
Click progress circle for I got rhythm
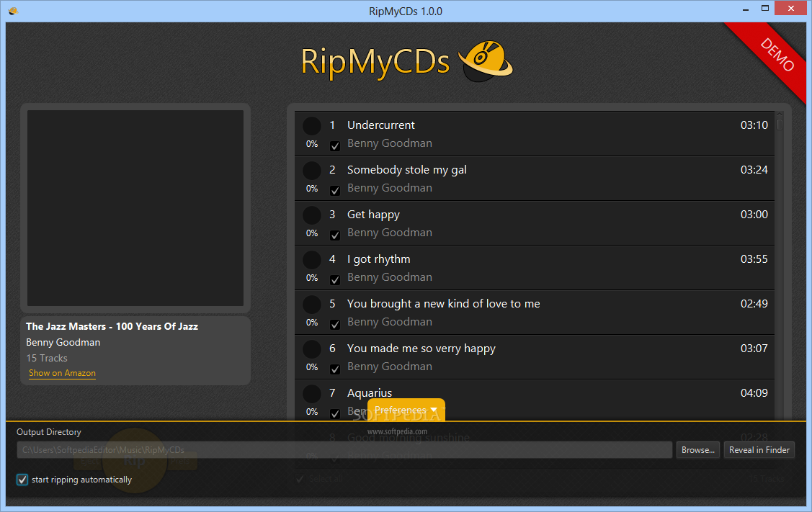312,259
